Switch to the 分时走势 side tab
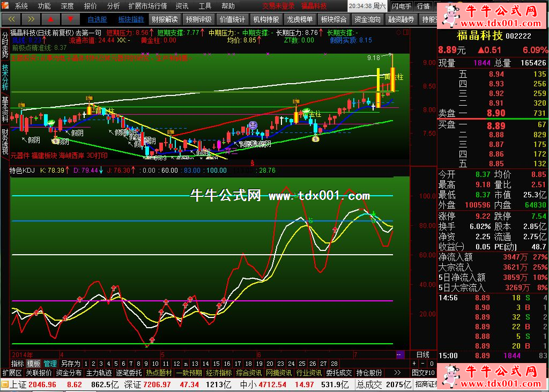The image size is (549, 392). (5, 45)
